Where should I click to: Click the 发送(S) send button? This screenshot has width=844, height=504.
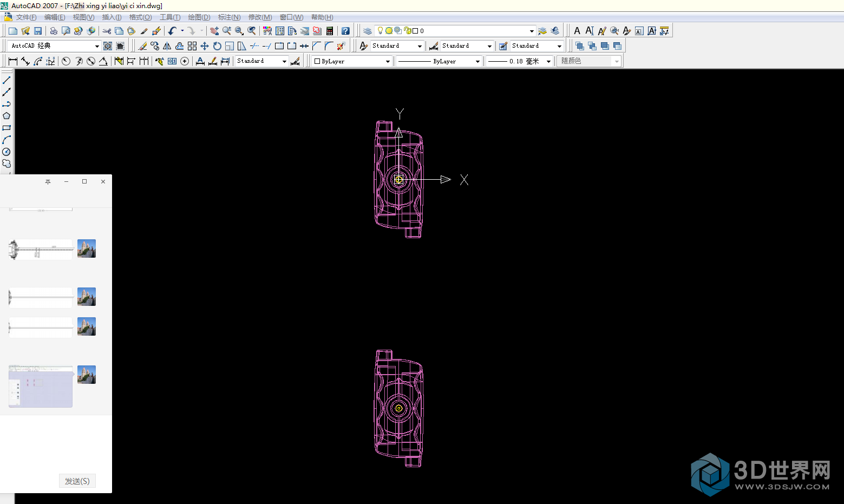pyautogui.click(x=77, y=481)
